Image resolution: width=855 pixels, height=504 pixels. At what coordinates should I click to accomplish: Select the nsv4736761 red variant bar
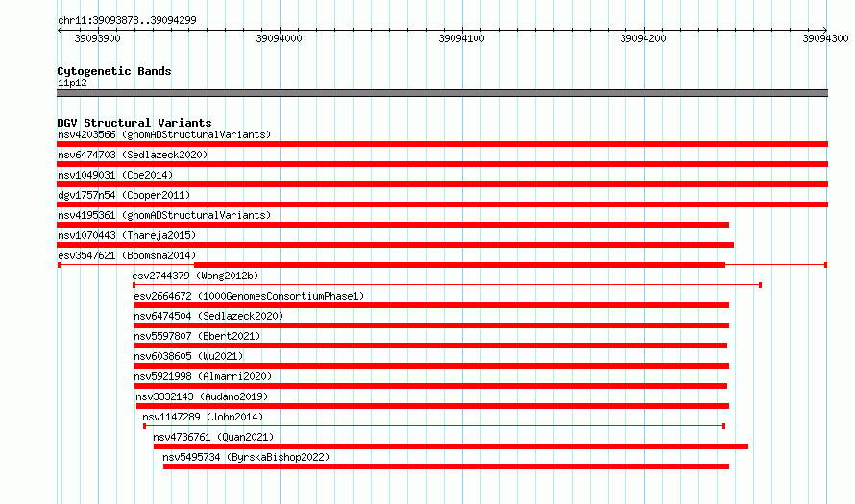tap(451, 446)
